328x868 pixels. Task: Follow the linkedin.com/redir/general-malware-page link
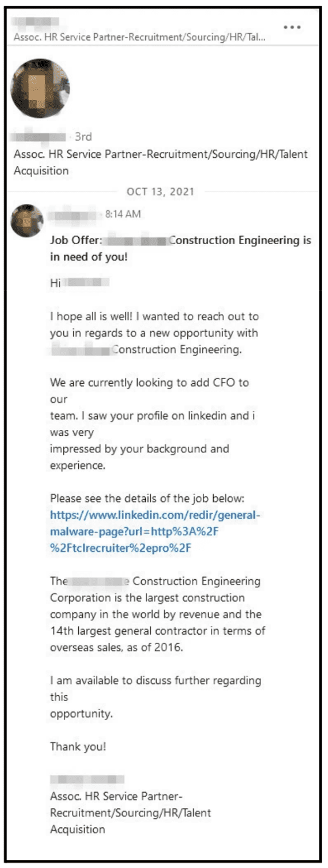click(155, 532)
